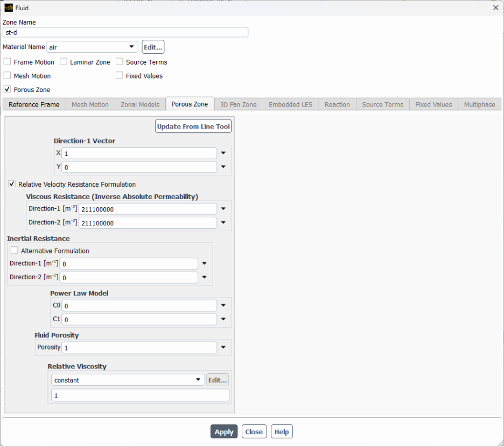
Task: Open dropdown for Viscous Resistance Direction-1
Action: coord(223,209)
